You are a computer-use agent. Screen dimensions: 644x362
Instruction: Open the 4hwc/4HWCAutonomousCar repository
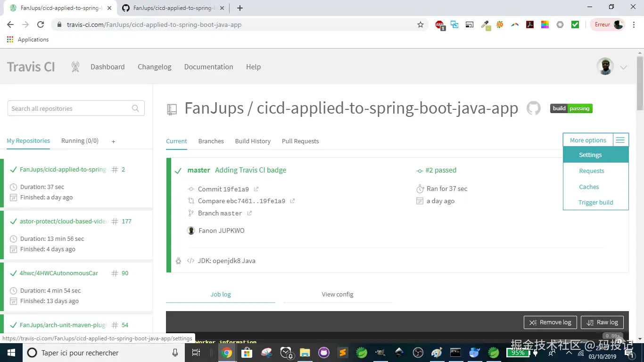click(59, 273)
